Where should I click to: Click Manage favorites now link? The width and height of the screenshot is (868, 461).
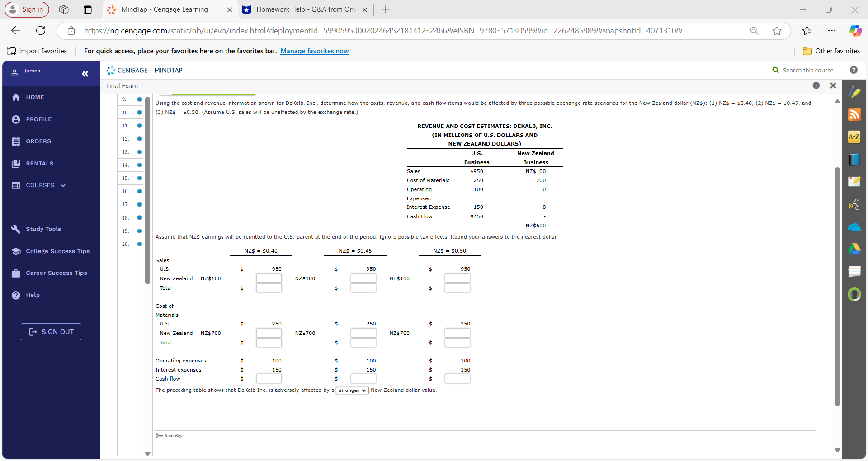coord(314,51)
